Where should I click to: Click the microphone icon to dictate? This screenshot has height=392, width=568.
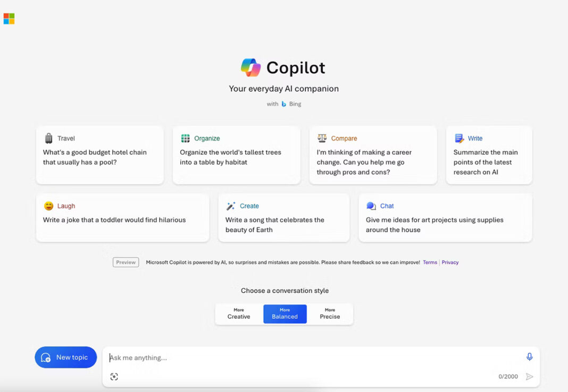[529, 357]
